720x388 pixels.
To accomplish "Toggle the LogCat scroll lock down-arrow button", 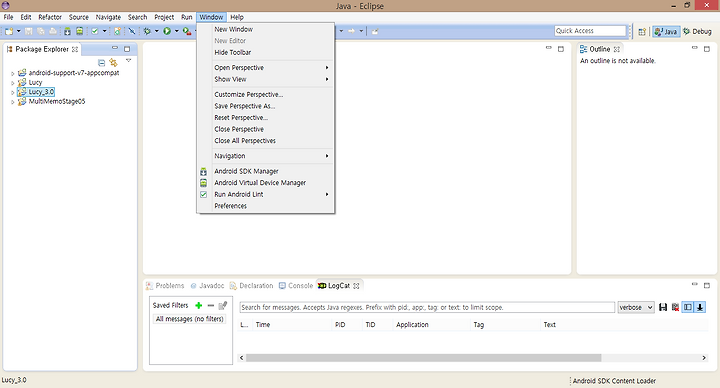I will [700, 307].
